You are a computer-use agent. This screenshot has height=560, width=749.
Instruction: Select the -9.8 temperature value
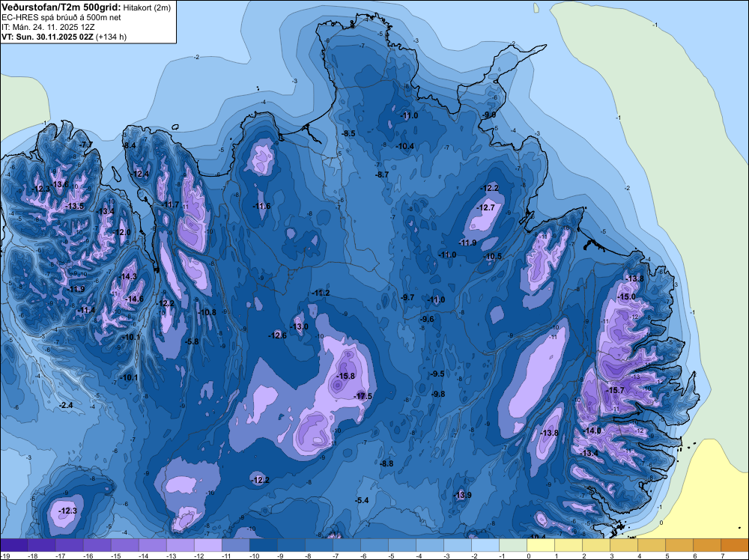pos(438,395)
